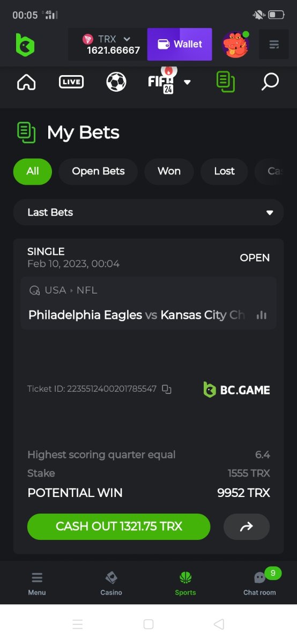Open the search magnifier icon
This screenshot has width=297, height=644.
(x=270, y=82)
